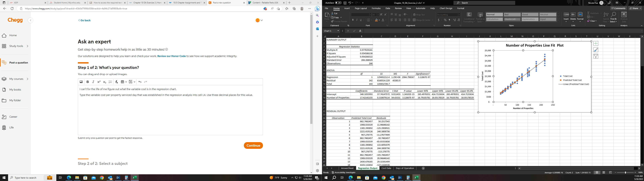The image size is (644, 181).
Task: Click the browser address bar URL
Action: point(76,9)
